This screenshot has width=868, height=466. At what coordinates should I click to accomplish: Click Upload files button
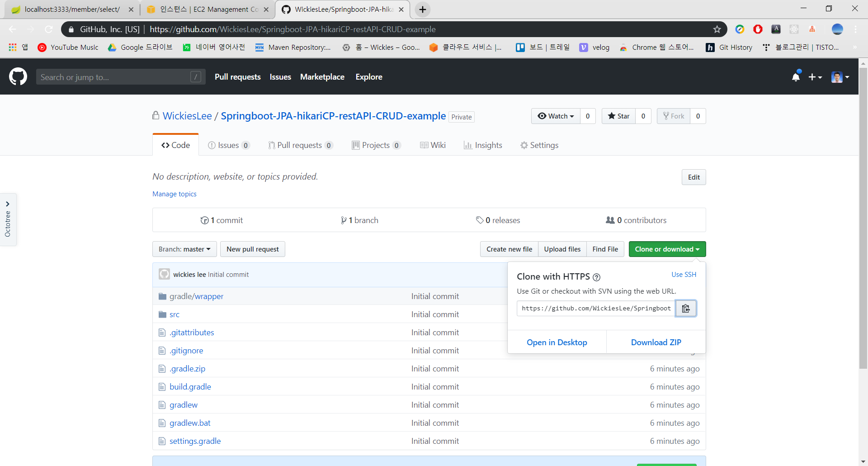click(x=562, y=249)
